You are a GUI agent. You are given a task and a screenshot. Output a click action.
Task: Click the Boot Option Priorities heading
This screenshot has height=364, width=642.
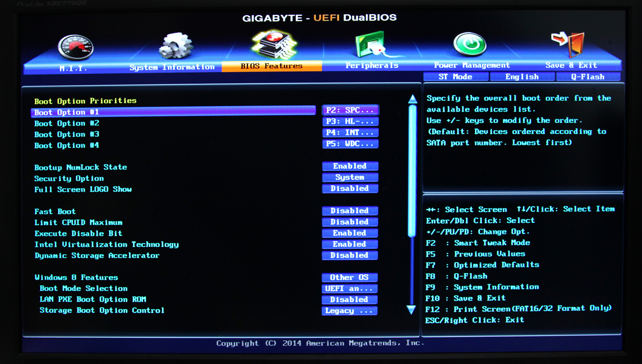85,101
